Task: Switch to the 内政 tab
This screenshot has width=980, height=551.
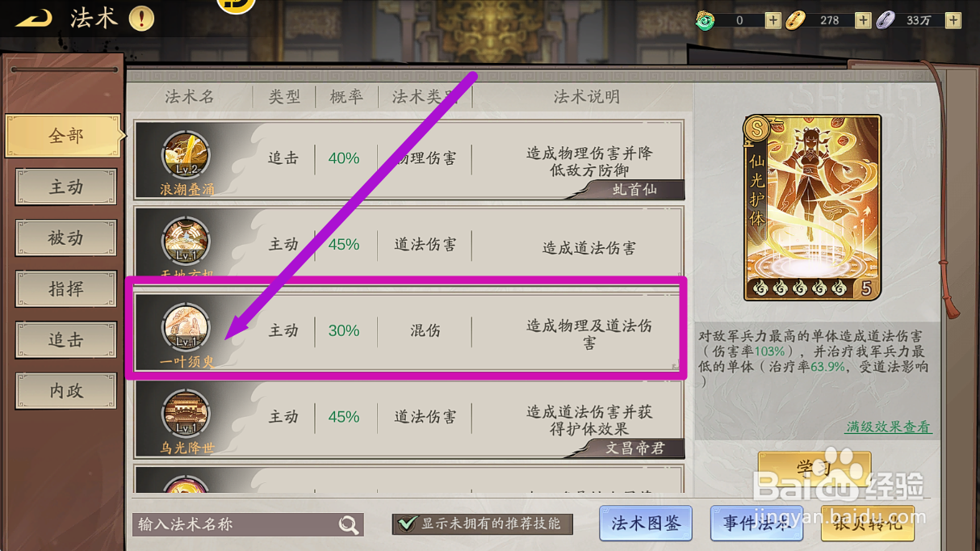Action: click(66, 391)
